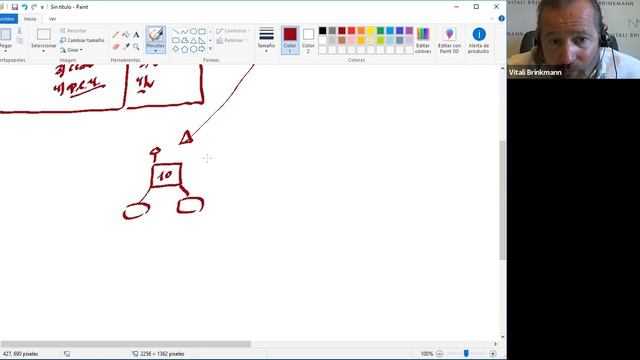Screen dimensions: 640x360
Task: Click Vitali Brinkmann video thumbnail
Action: tap(573, 39)
